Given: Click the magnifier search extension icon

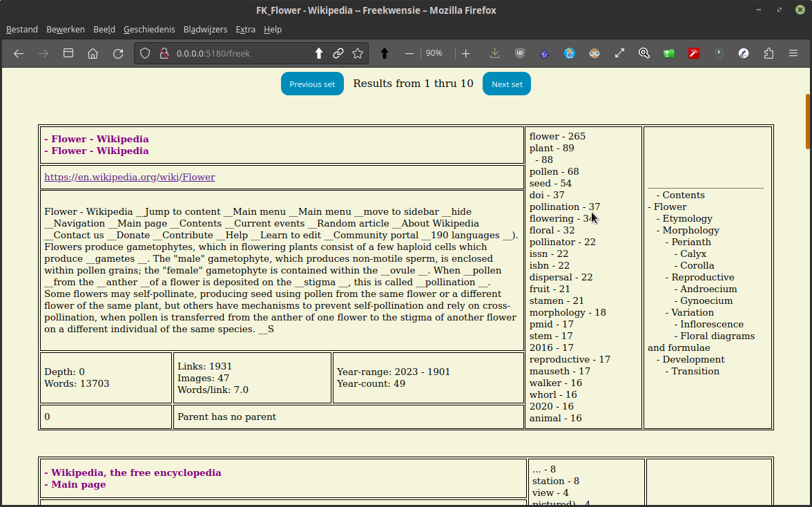Looking at the screenshot, I should pos(644,53).
